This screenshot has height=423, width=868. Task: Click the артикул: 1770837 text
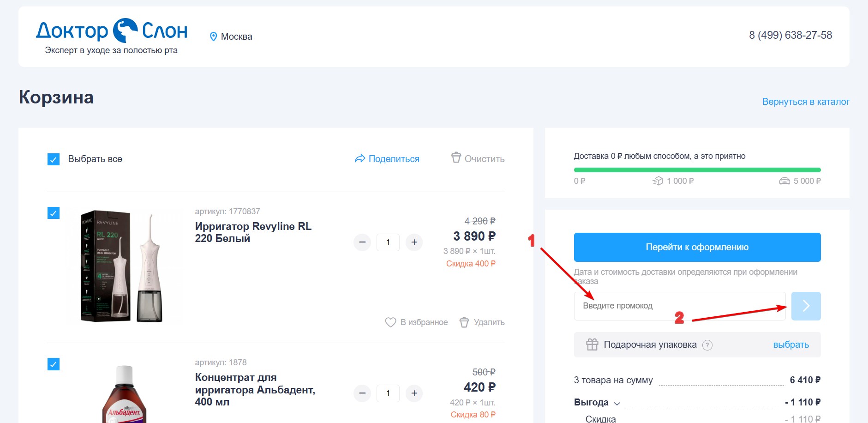click(227, 211)
